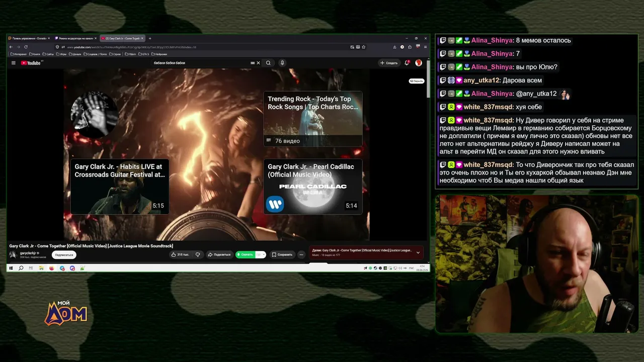Image resolution: width=644 pixels, height=362 pixels.
Task: Click the green 'Скачать' download button
Action: pyautogui.click(x=245, y=254)
